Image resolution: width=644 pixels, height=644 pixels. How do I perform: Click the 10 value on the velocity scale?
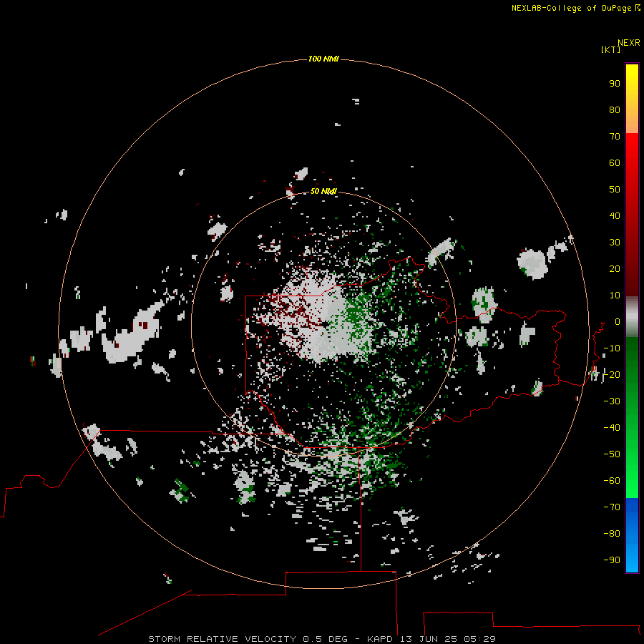click(x=615, y=296)
